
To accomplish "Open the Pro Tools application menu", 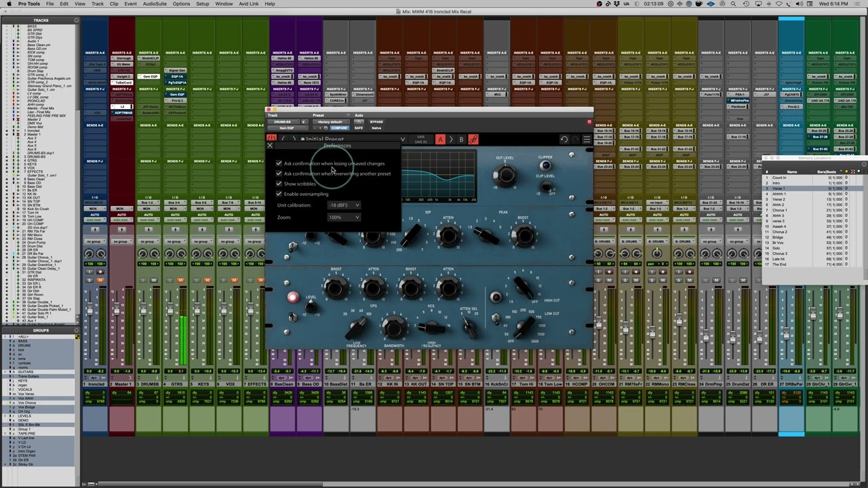I will click(x=29, y=4).
